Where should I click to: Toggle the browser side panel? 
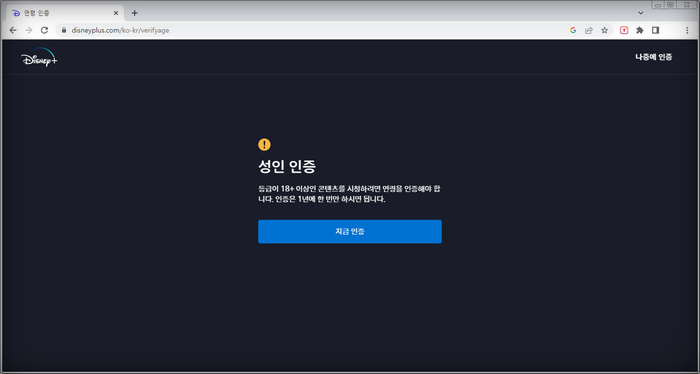655,30
